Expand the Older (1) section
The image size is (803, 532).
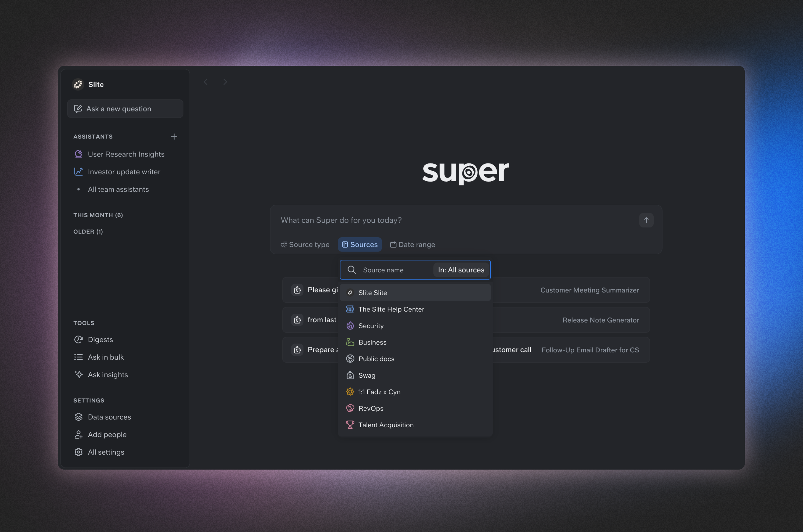pyautogui.click(x=88, y=232)
